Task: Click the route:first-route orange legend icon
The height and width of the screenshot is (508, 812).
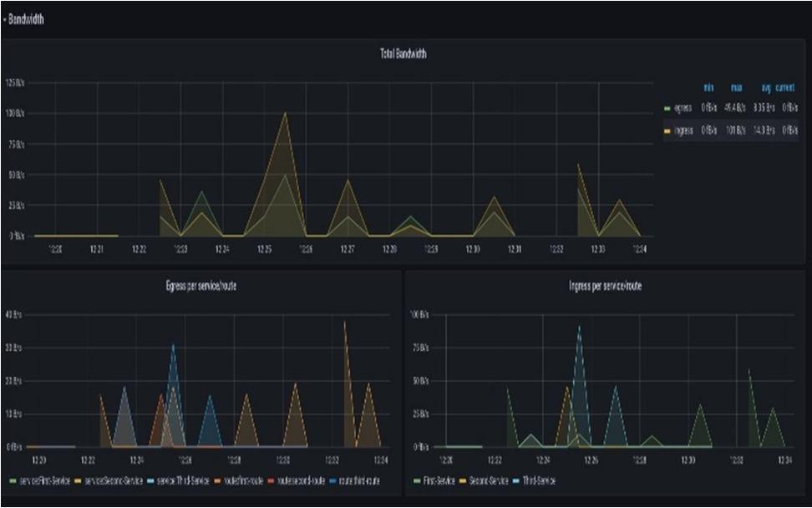Action: coord(217,481)
